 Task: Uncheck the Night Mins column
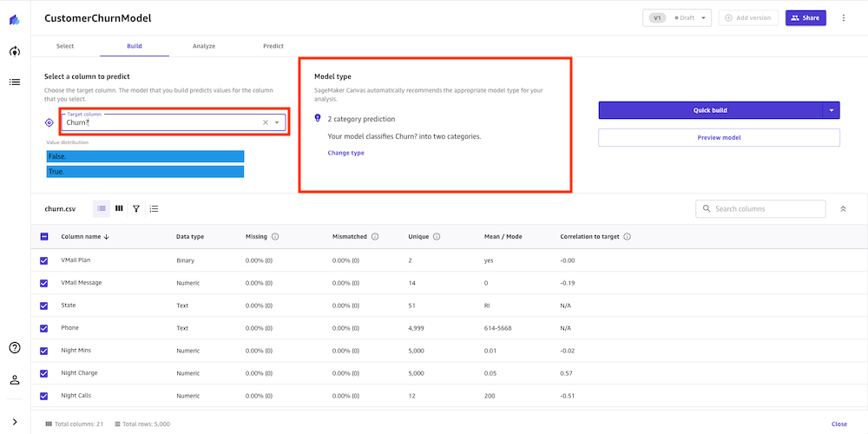(44, 351)
